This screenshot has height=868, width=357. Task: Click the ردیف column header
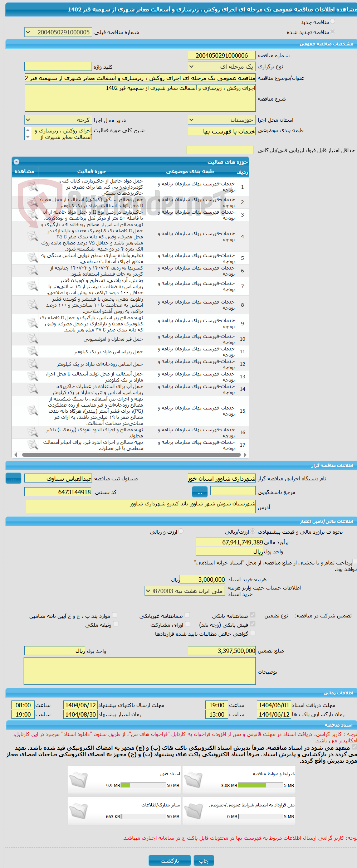[242, 172]
